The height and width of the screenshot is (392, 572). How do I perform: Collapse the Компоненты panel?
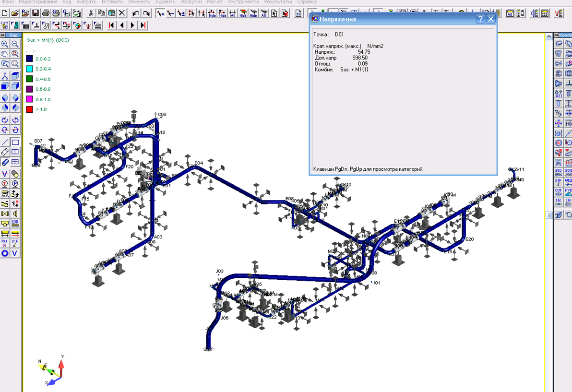[x=556, y=35]
